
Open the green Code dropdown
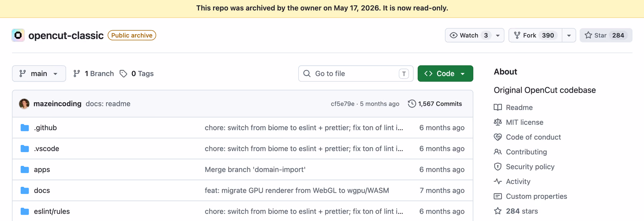click(x=445, y=74)
